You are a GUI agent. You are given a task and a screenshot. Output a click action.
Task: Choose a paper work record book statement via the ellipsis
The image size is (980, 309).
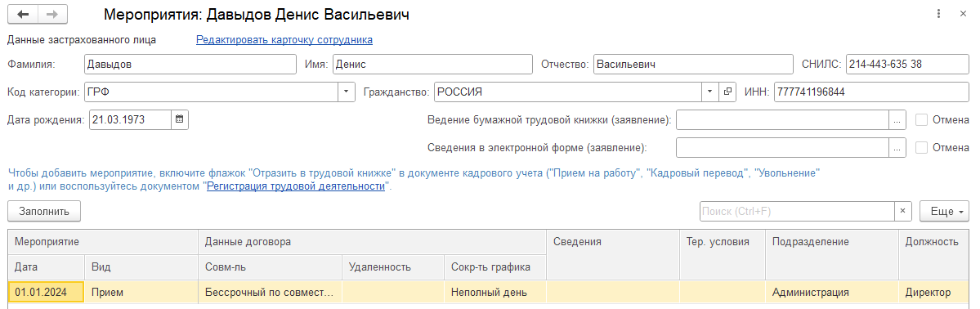[x=897, y=119]
